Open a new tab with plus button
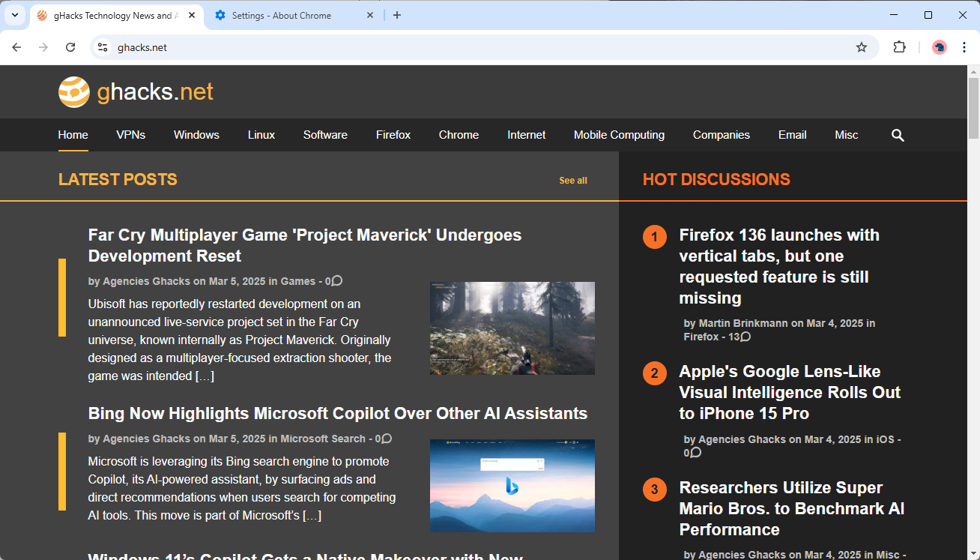980x560 pixels. [397, 15]
